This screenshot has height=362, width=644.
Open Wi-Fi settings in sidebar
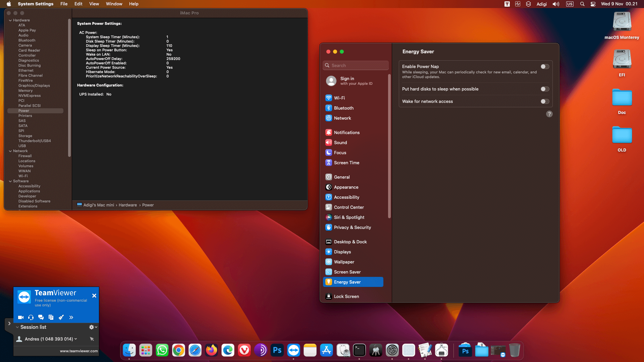coord(339,98)
